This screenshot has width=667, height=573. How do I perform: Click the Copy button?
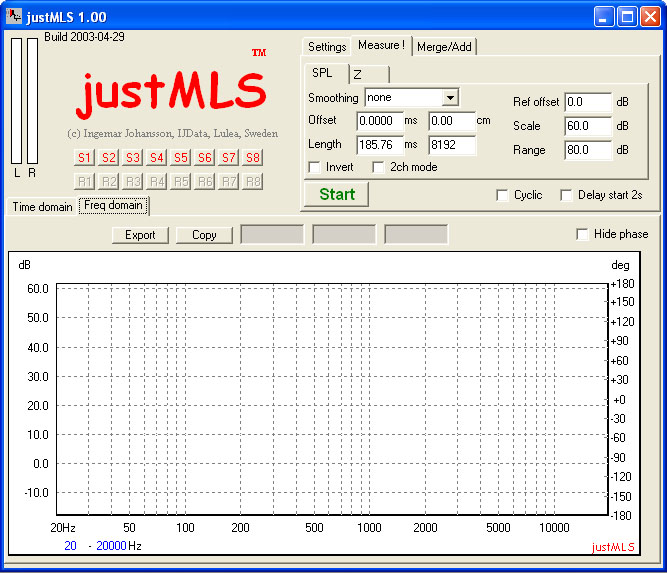[204, 235]
